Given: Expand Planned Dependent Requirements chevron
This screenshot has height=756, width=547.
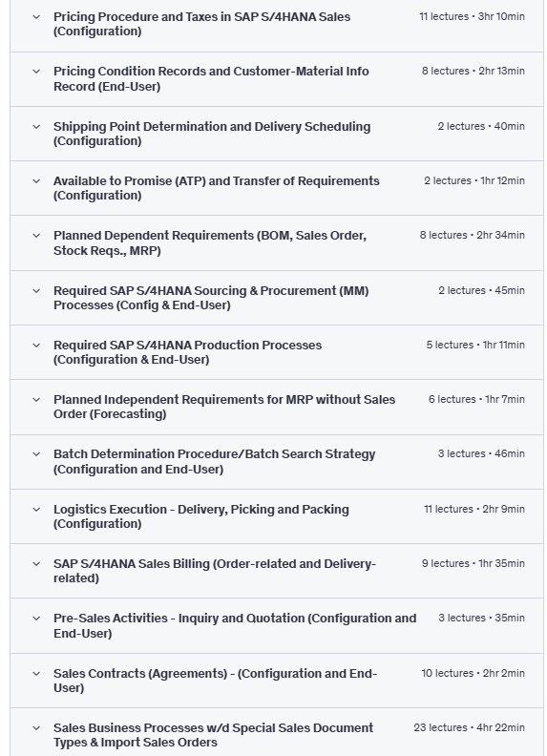Looking at the screenshot, I should [x=36, y=236].
